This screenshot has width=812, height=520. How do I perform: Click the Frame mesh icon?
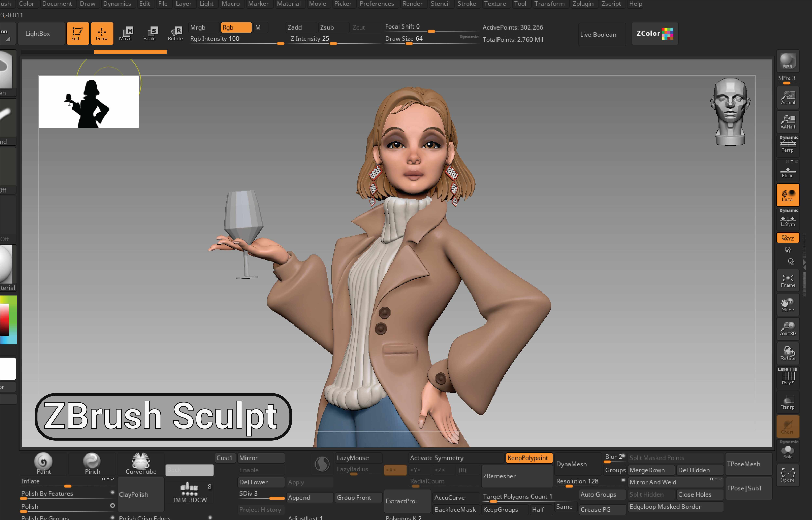[788, 280]
